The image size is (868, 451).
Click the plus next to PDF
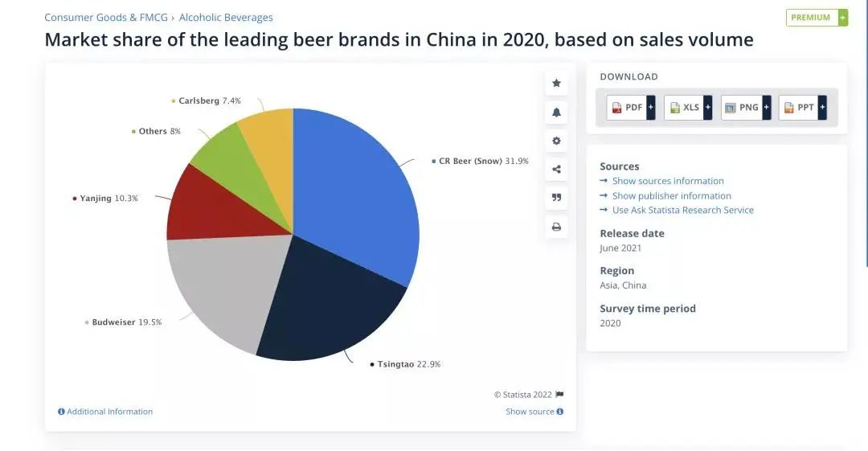point(651,108)
